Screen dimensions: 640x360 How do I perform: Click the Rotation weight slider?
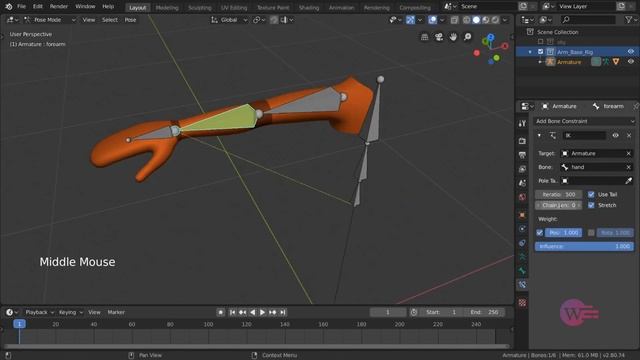pos(615,233)
